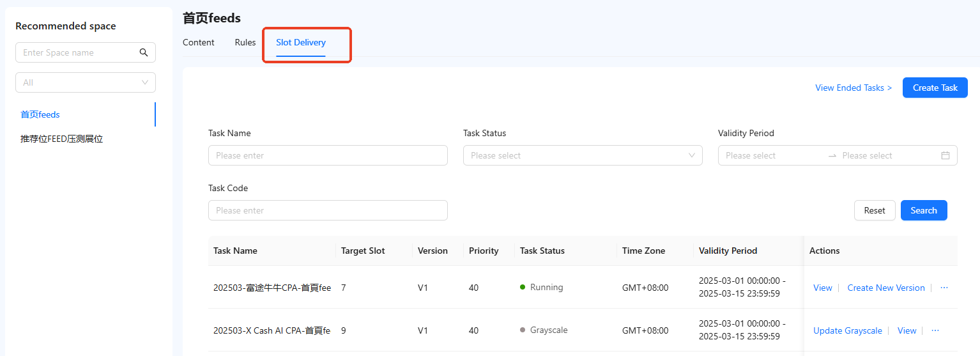Click Update Grayscale for X Cash AI task
Viewport: 980px width, 356px height.
click(847, 330)
